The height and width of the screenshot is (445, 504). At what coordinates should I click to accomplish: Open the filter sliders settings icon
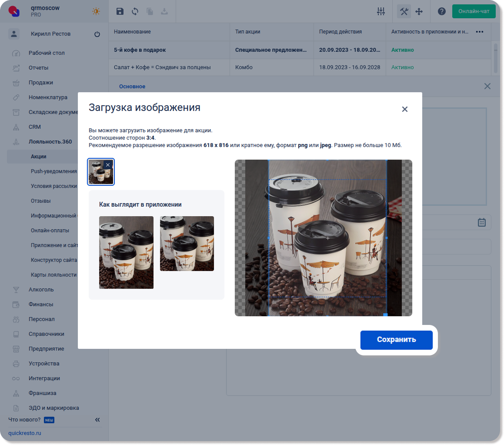(x=381, y=12)
